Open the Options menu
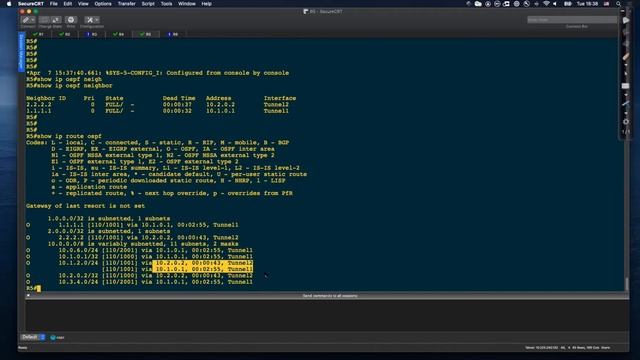 point(103,4)
